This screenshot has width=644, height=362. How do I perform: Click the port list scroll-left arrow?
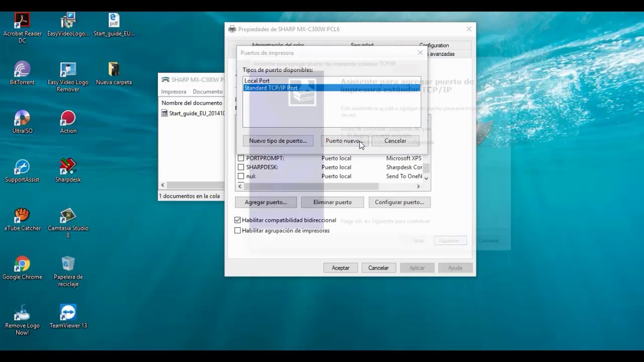[240, 186]
